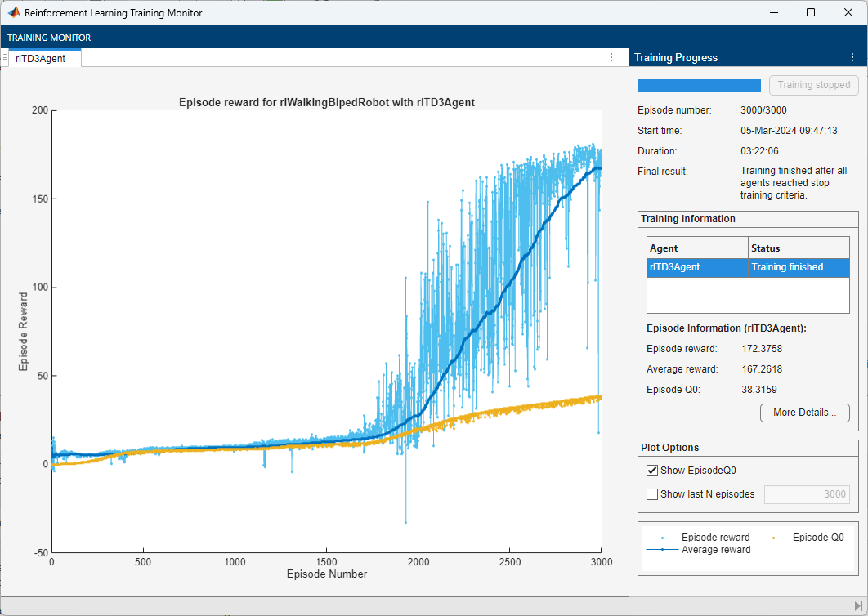Click the Agent column header
Screen dimensions: 868x616
(x=696, y=248)
